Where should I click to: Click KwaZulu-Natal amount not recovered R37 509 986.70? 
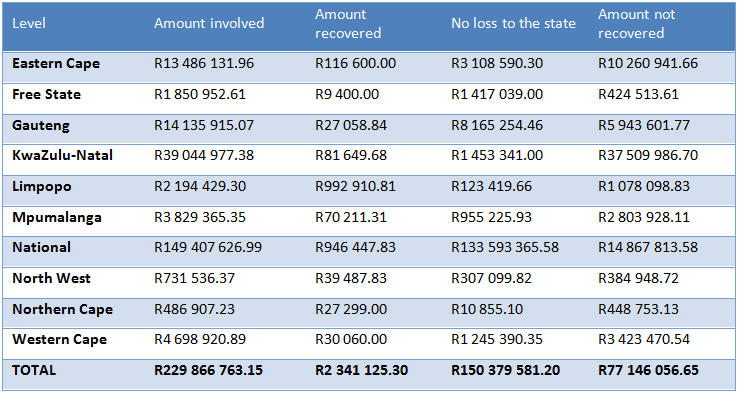pos(648,155)
